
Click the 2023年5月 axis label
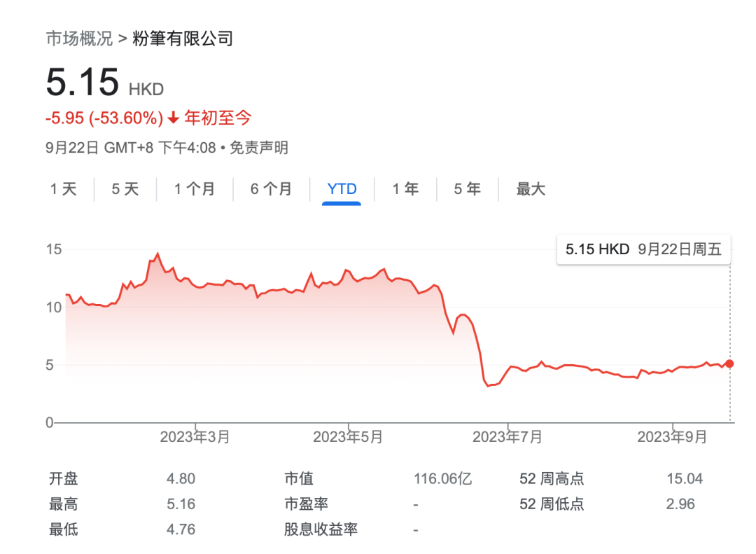348,437
